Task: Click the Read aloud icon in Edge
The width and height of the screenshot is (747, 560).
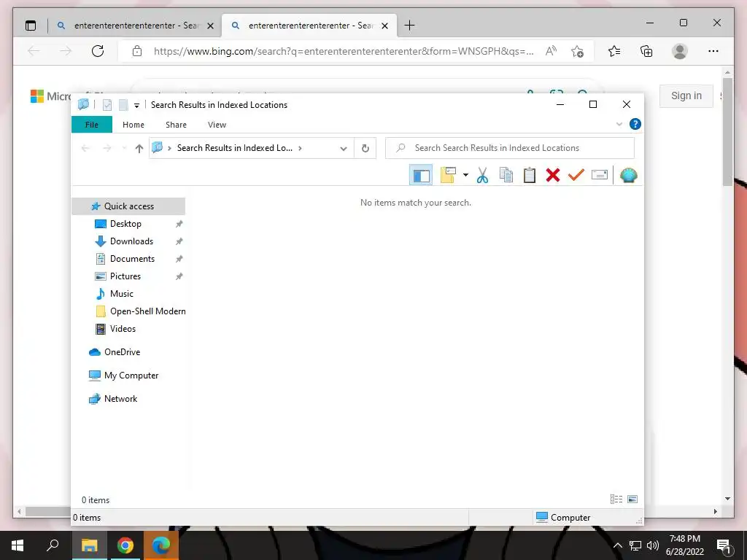Action: pos(551,51)
